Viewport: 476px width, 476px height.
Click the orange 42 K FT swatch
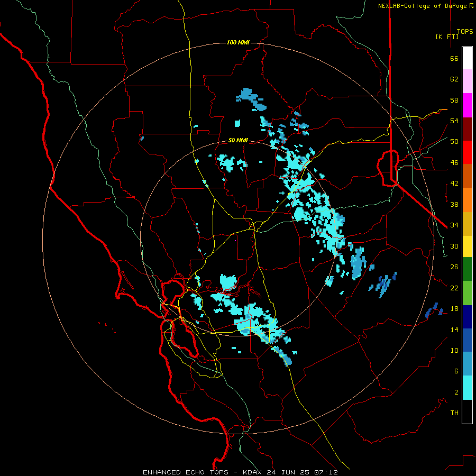pos(467,200)
